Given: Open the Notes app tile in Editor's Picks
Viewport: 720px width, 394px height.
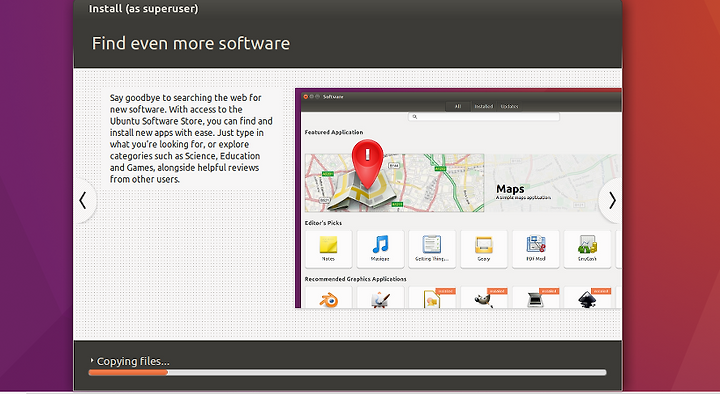Looking at the screenshot, I should (328, 249).
